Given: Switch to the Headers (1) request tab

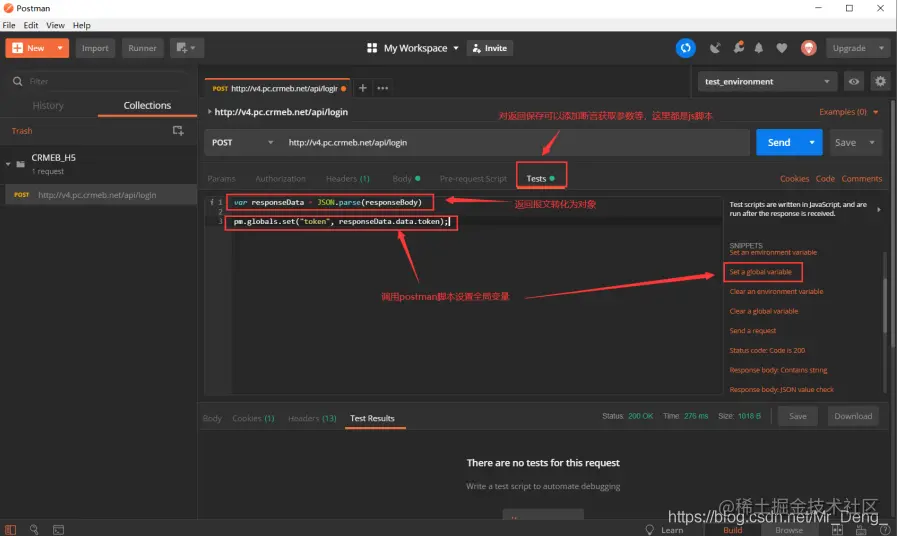Looking at the screenshot, I should pos(348,179).
